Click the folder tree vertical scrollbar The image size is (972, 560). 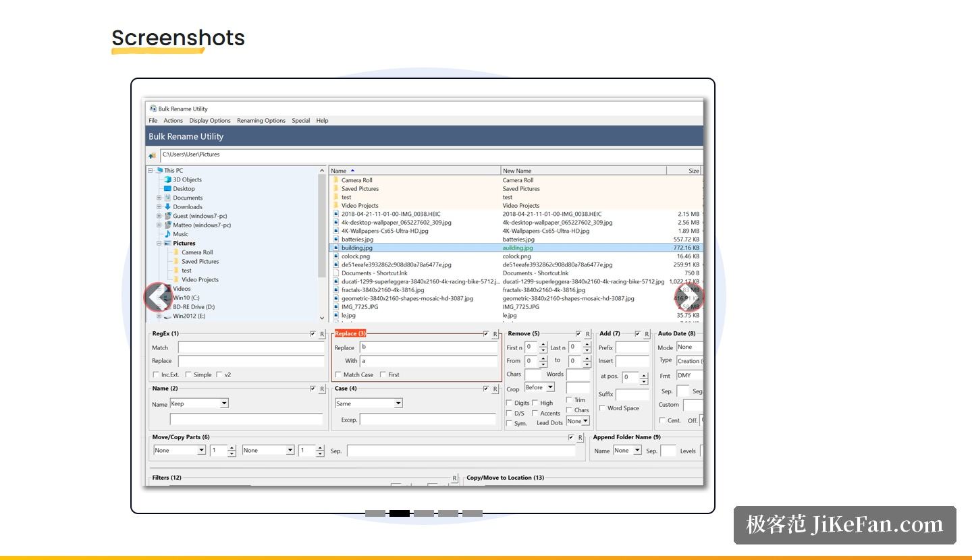(322, 244)
